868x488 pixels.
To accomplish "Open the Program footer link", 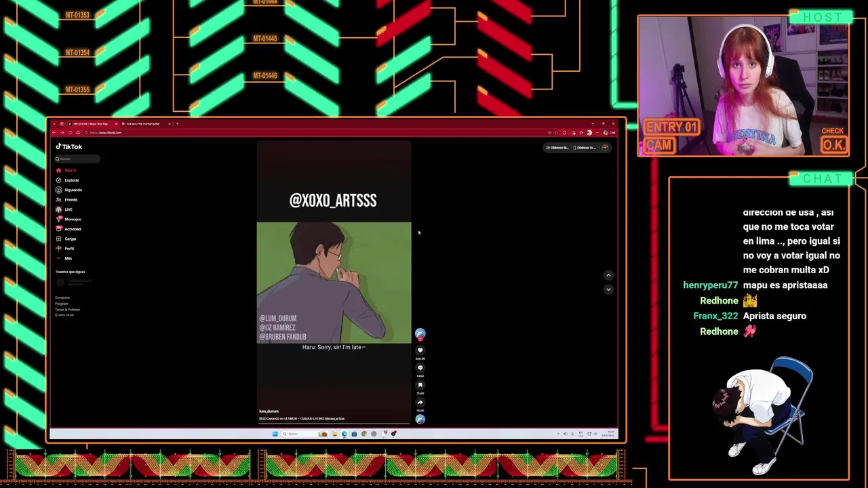I will click(x=62, y=304).
